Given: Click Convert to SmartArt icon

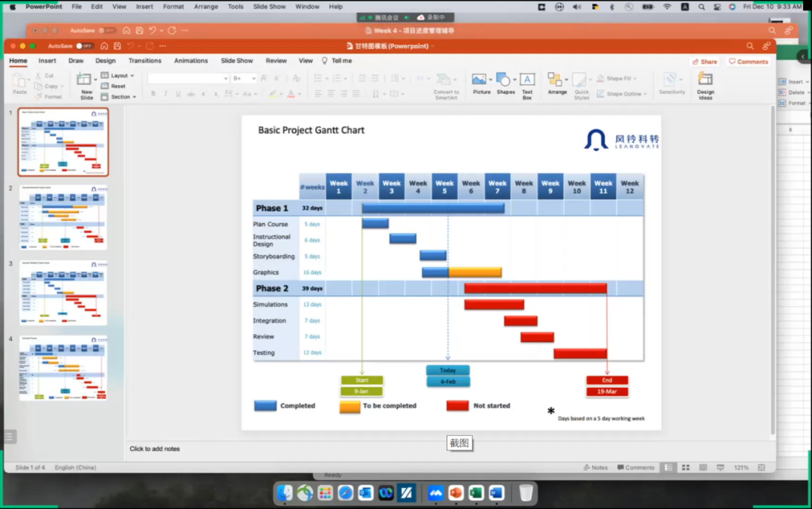Looking at the screenshot, I should coord(444,79).
